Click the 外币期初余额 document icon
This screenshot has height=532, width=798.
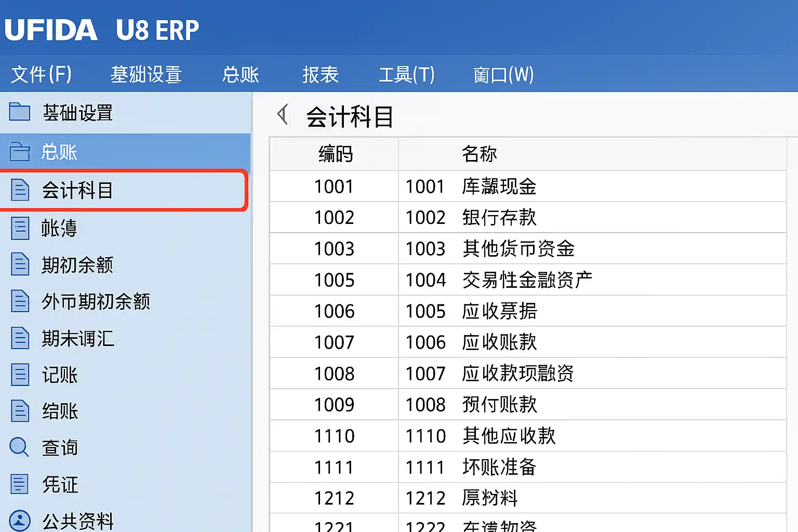click(x=20, y=301)
